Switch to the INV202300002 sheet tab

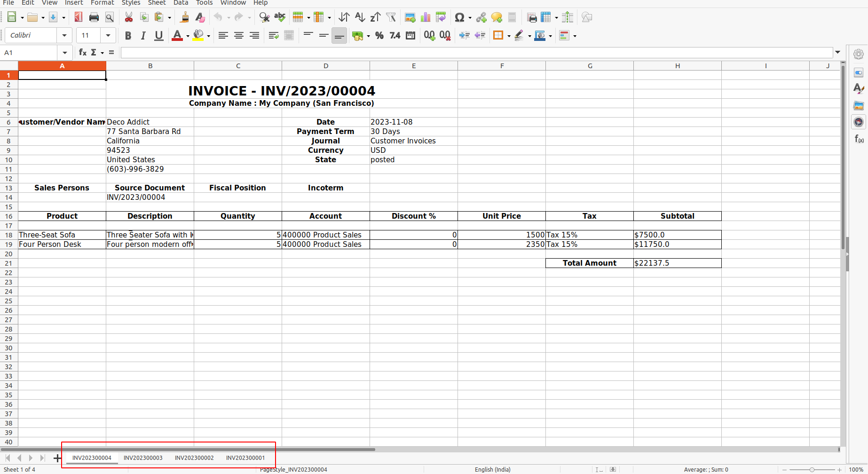coord(194,458)
